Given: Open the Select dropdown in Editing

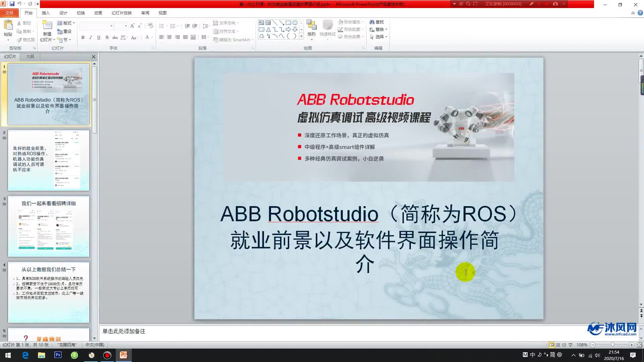Looking at the screenshot, I should pos(378,37).
